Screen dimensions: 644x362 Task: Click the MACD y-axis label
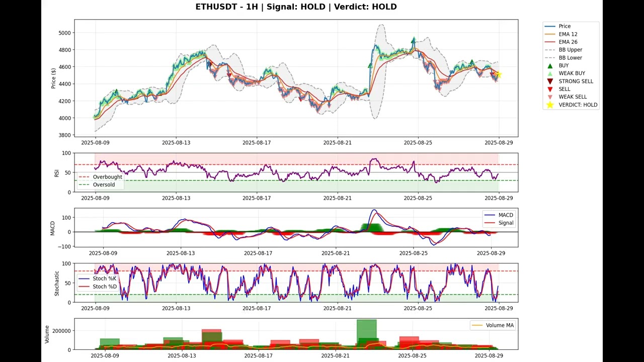click(52, 228)
